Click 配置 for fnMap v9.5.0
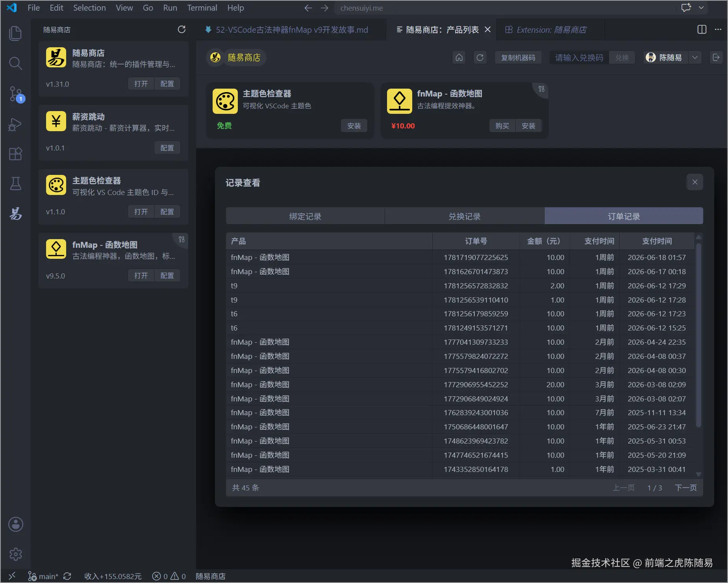Viewport: 728px width, 583px height. (x=167, y=275)
